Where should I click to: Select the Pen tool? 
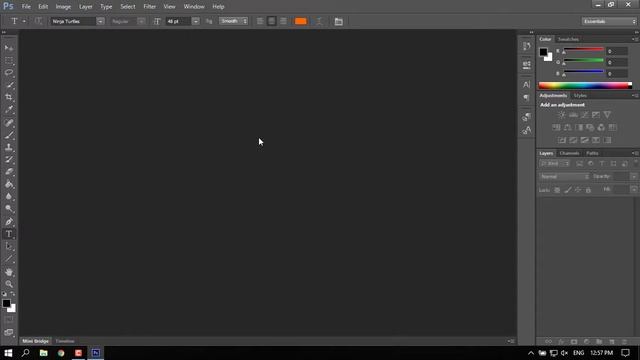coord(9,222)
